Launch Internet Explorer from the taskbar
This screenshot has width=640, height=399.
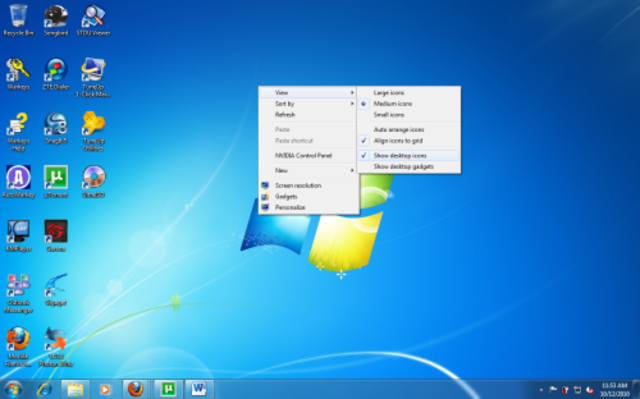[x=44, y=389]
